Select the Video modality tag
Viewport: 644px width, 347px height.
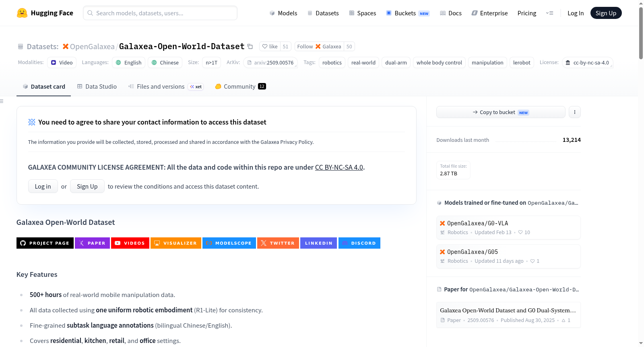tap(62, 62)
